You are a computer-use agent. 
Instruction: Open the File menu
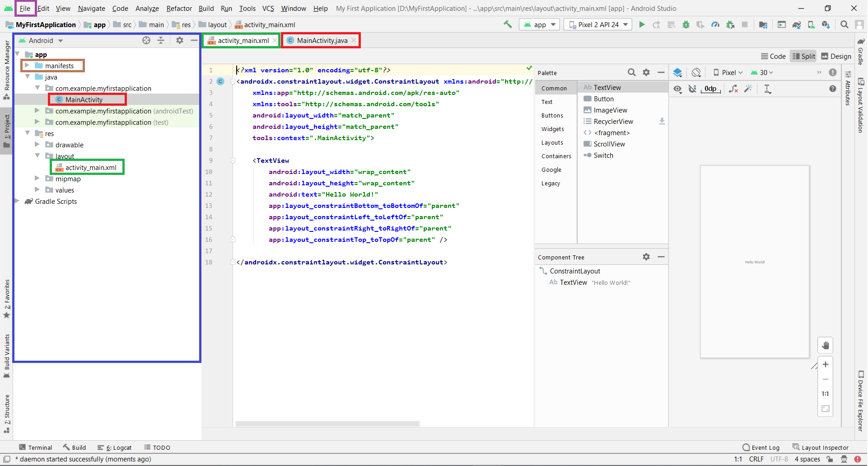pos(25,8)
